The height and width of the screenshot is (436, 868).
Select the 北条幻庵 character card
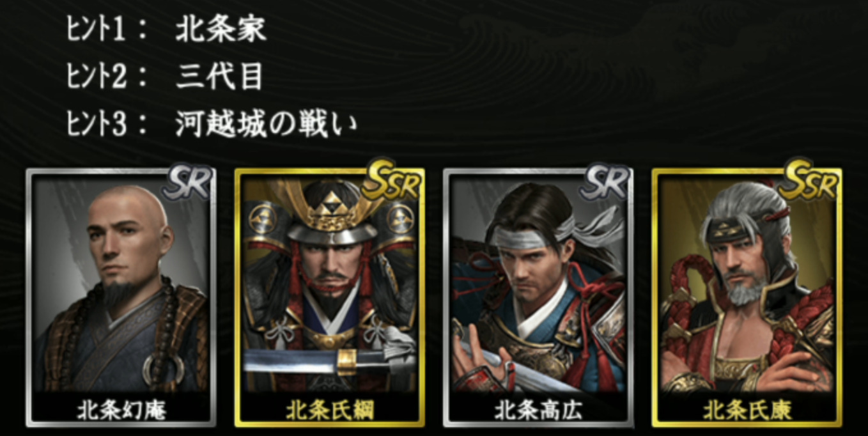coord(121,297)
